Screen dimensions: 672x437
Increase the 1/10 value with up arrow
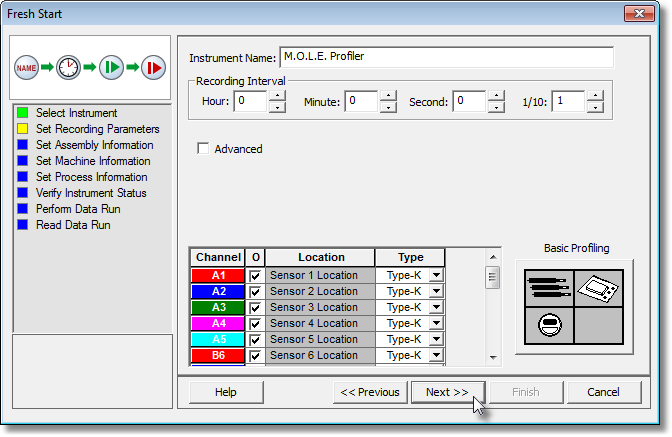(x=596, y=96)
